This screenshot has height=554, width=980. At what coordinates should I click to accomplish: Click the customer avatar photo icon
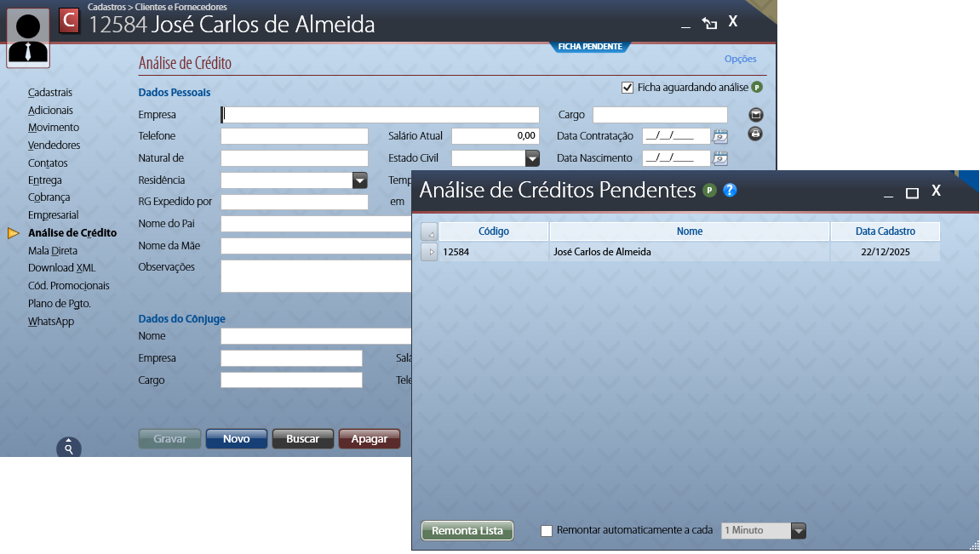(x=28, y=39)
